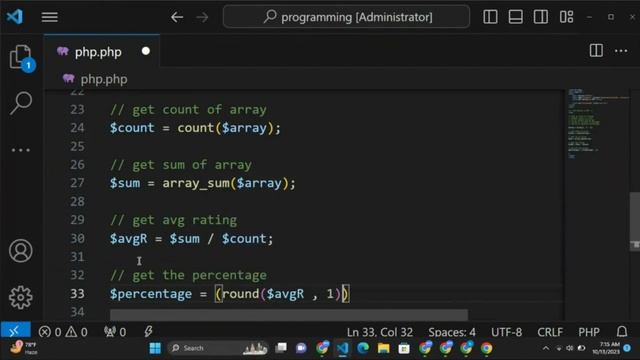Change file encoding via UTF-8
This screenshot has width=640, height=360.
point(507,332)
